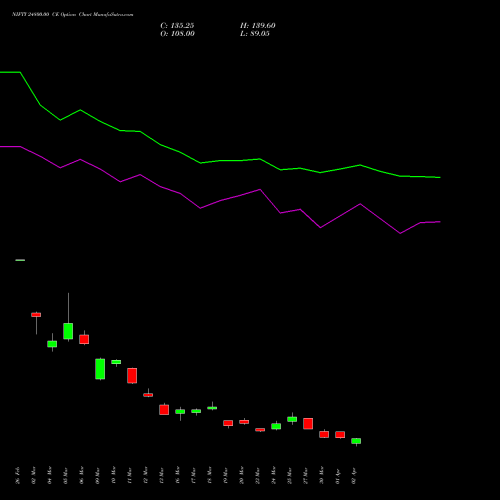Screen dimensions: 500x500
Task: Click the high value H: 139.60
Action: [258, 26]
